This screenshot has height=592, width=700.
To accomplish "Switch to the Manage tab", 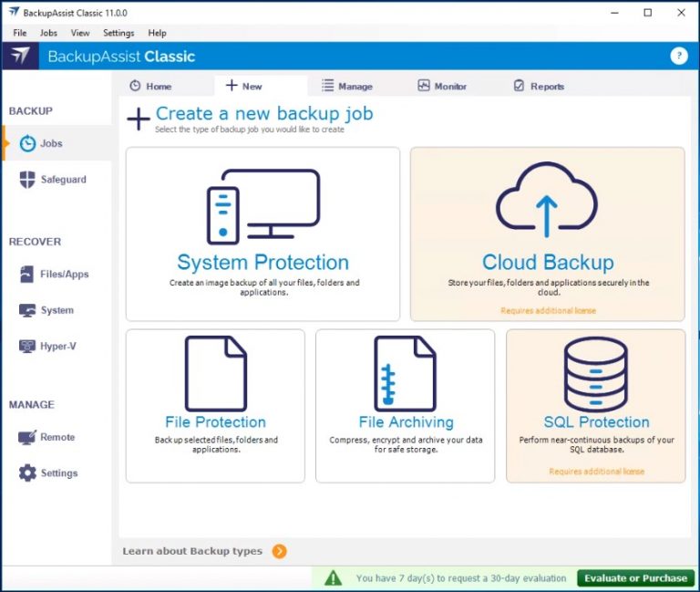I will [x=346, y=87].
